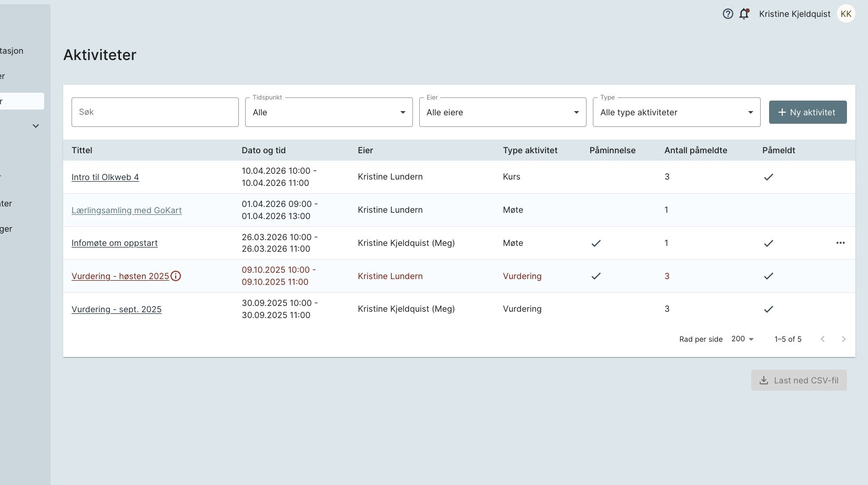Change Rad per side value 200
Image resolution: width=868 pixels, height=485 pixels.
(x=742, y=339)
